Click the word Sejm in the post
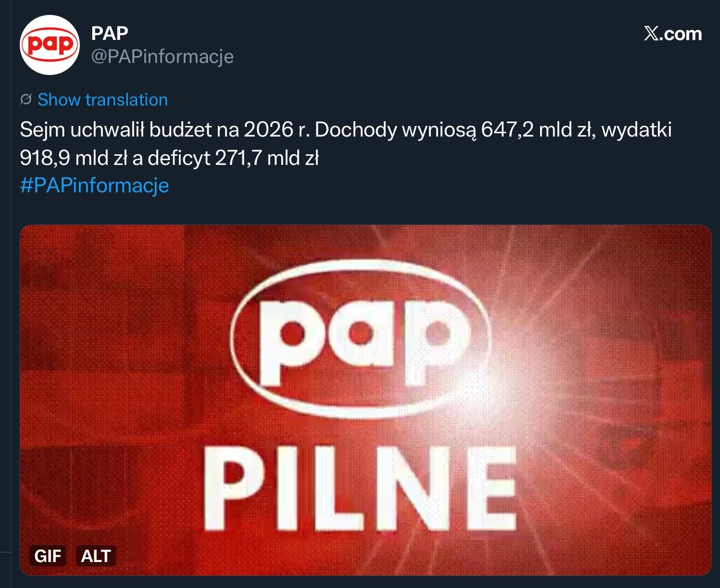 (x=42, y=130)
